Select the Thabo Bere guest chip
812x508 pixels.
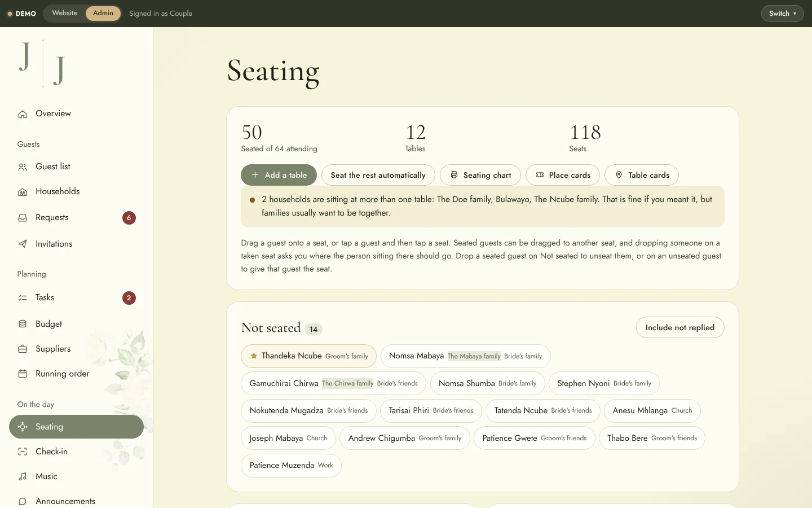[x=652, y=439]
